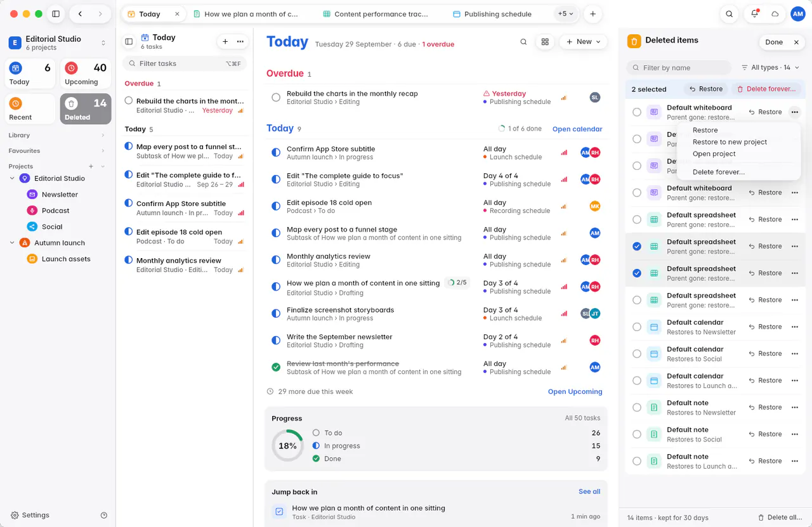This screenshot has height=527, width=812.
Task: Collapse the Autumn launch project tree
Action: 12,243
